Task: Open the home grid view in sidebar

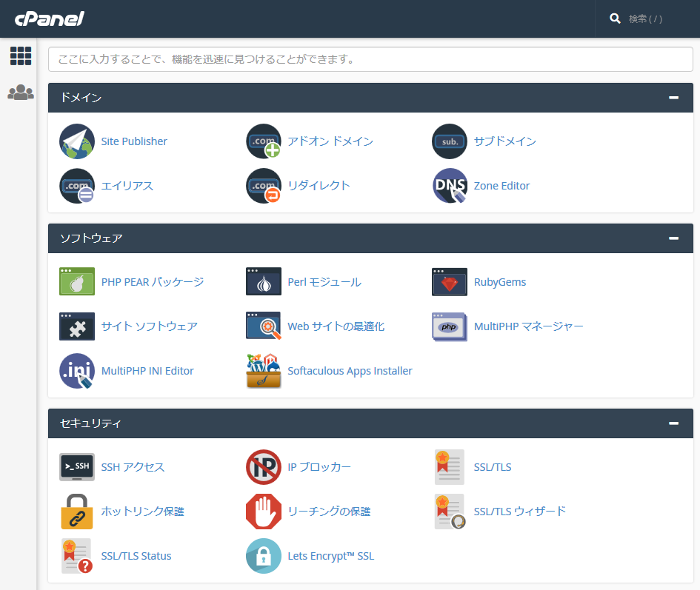Action: [21, 56]
